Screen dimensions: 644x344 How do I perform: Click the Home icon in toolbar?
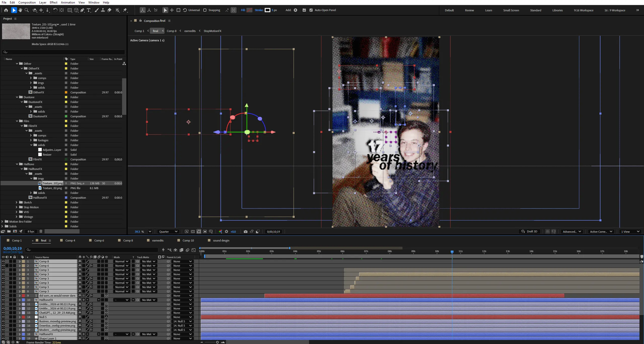6,10
